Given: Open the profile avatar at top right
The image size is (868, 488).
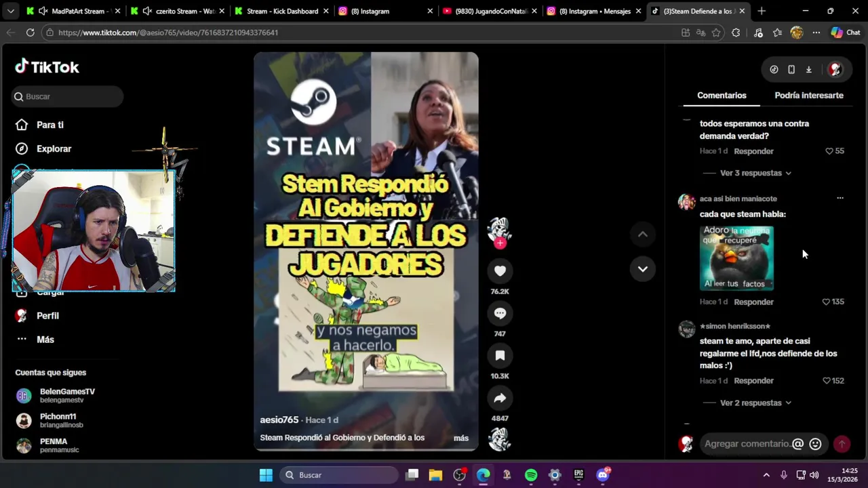Looking at the screenshot, I should pos(835,69).
